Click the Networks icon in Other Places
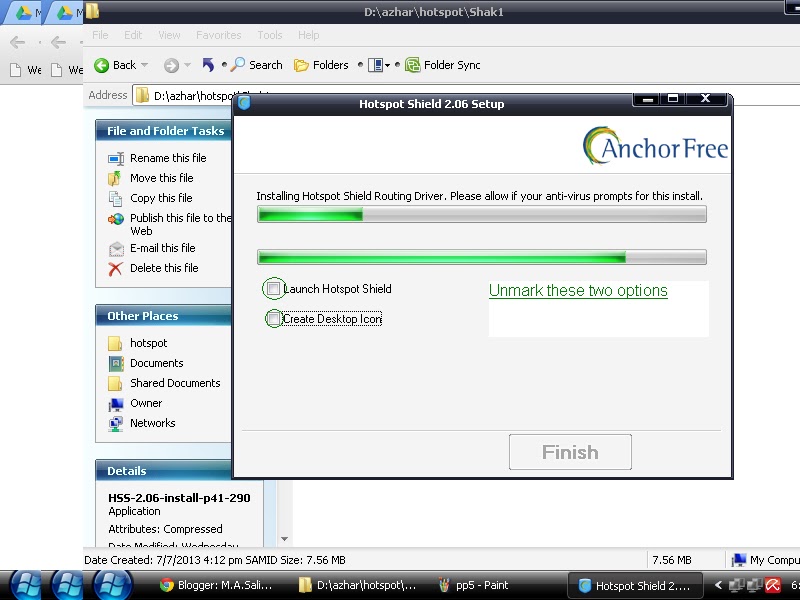800x600 pixels. coord(116,423)
